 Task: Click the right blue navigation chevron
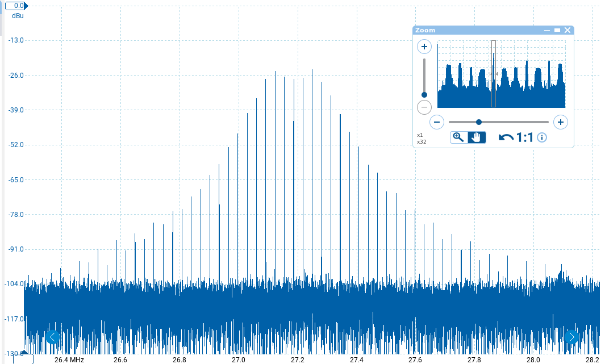click(x=571, y=337)
